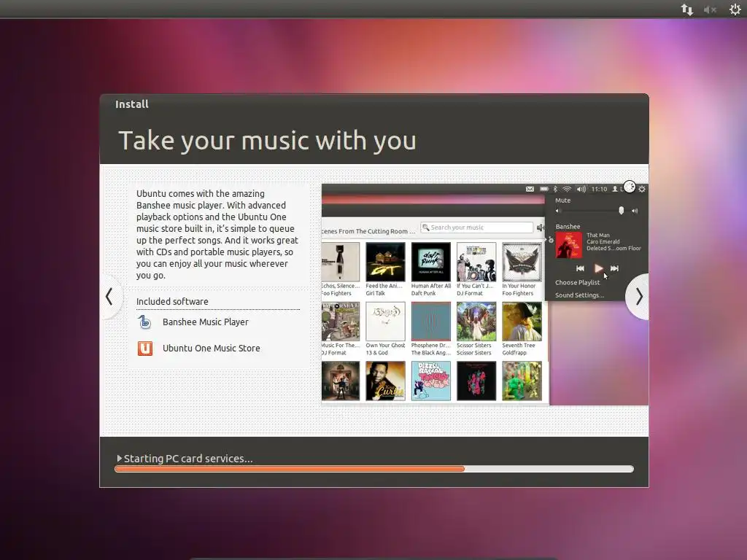
Task: Click the network connection icon in top panel
Action: [x=686, y=9]
